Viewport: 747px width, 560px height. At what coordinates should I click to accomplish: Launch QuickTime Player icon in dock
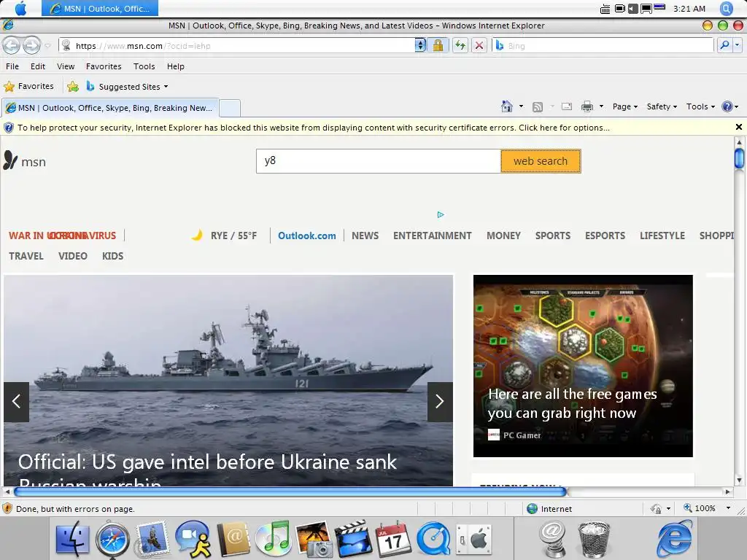[x=433, y=540]
